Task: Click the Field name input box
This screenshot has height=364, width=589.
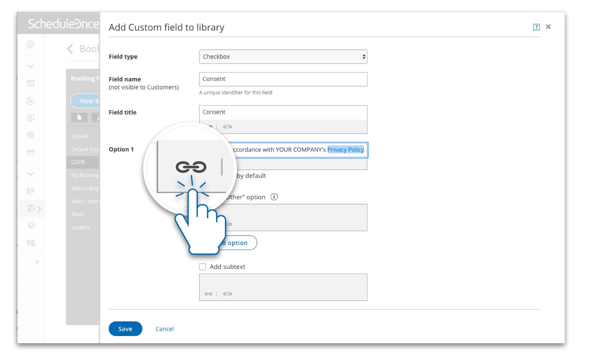Action: [x=283, y=79]
